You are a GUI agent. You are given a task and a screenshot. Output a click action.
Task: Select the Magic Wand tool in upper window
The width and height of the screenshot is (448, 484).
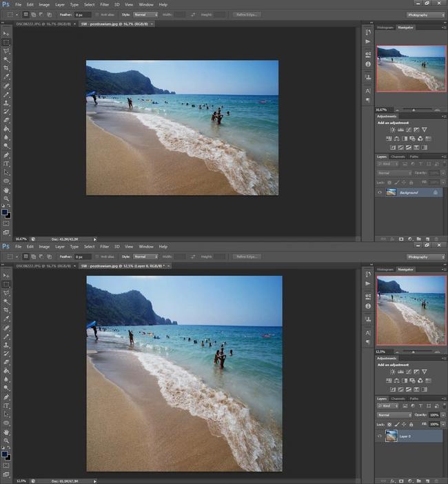(6, 59)
